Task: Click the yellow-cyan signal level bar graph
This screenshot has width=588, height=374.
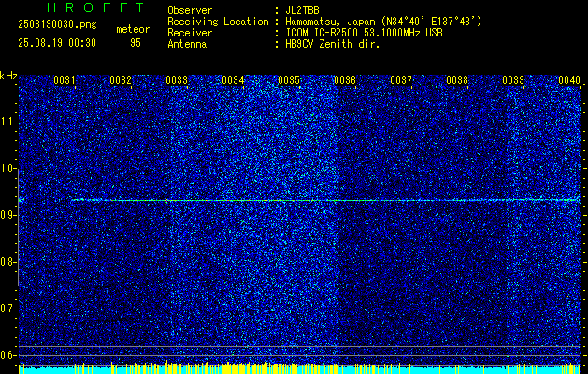Action: point(299,368)
